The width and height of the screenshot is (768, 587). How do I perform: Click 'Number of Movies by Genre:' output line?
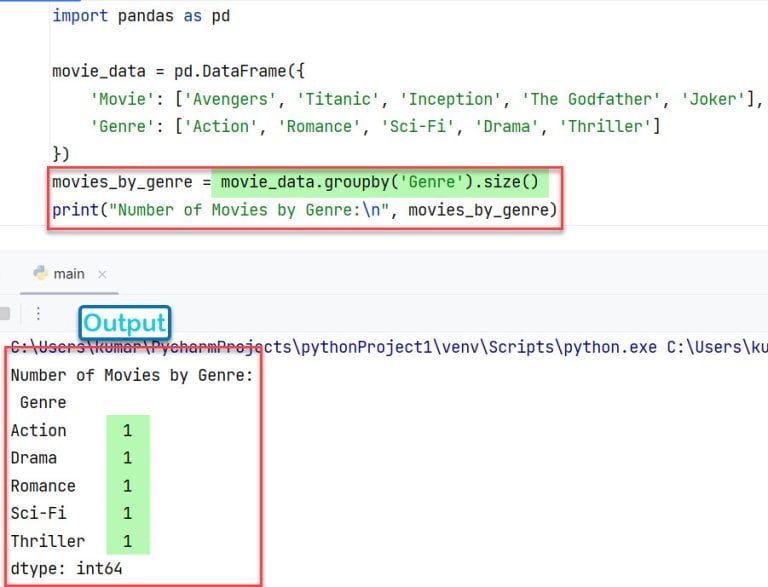pyautogui.click(x=132, y=375)
